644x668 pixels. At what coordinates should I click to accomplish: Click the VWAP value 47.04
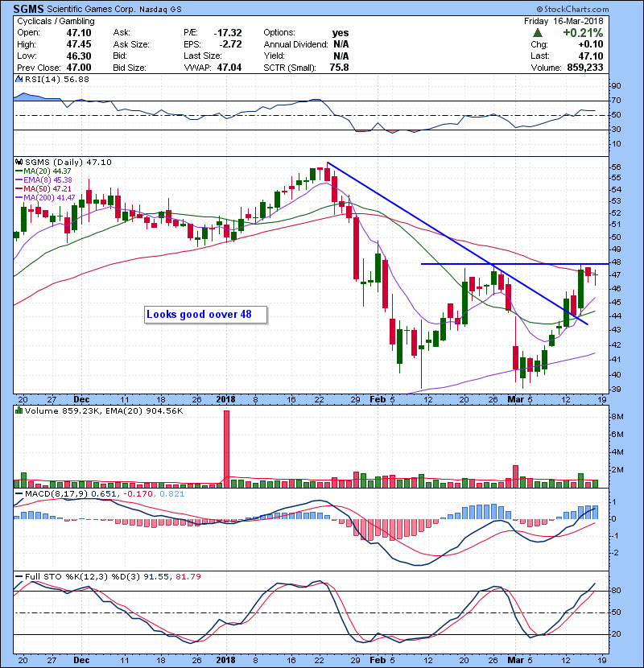click(229, 68)
